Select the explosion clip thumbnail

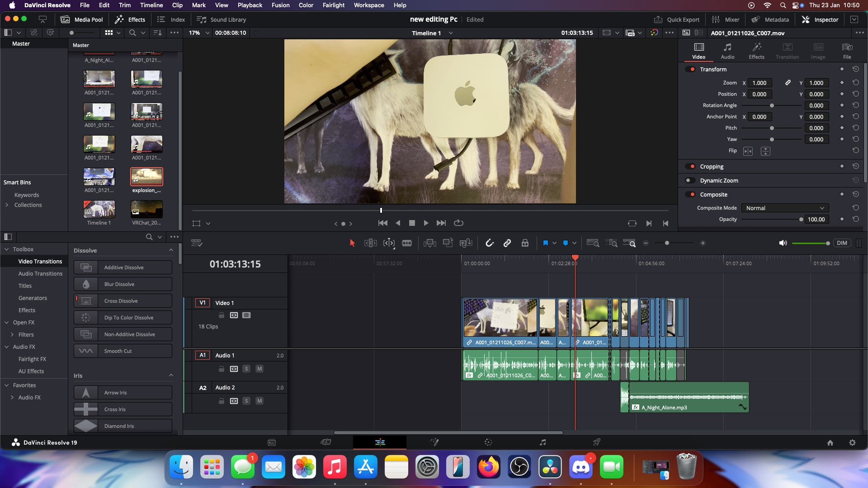(x=146, y=176)
